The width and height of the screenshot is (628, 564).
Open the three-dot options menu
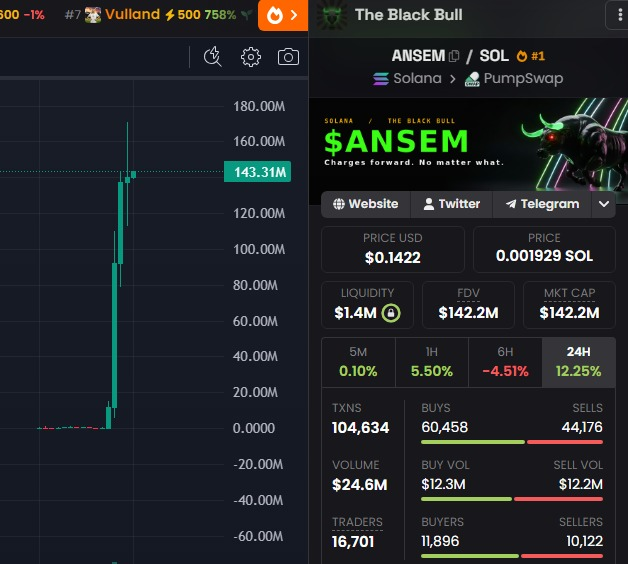point(620,15)
